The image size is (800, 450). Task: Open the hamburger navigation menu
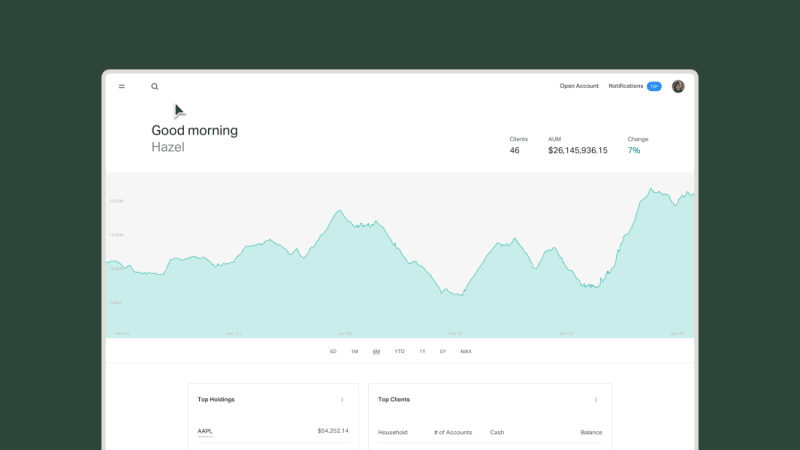121,86
